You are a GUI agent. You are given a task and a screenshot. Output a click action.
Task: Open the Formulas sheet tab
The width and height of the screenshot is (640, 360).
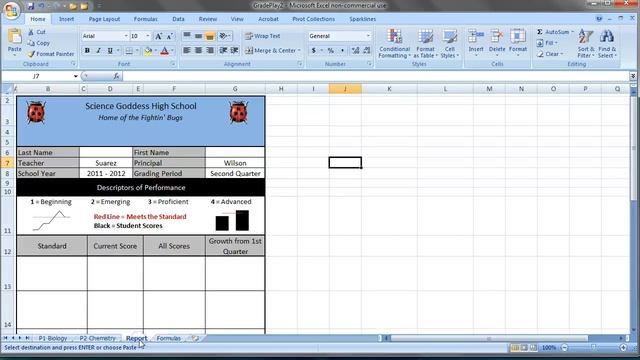pos(169,338)
